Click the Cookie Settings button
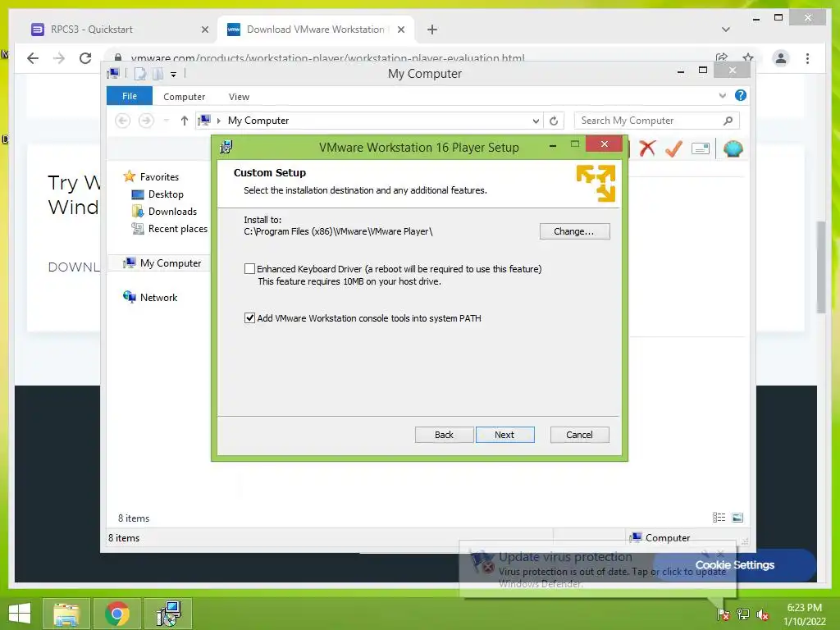 pos(735,564)
